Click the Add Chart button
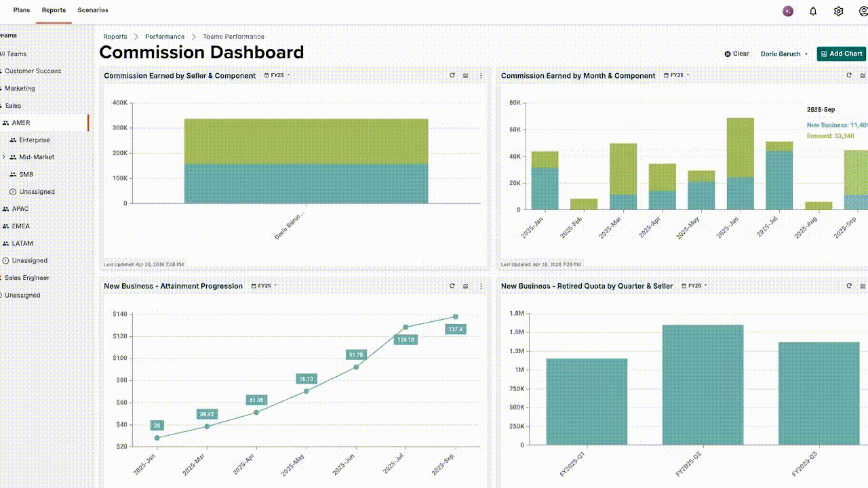The image size is (868, 488). [x=842, y=54]
